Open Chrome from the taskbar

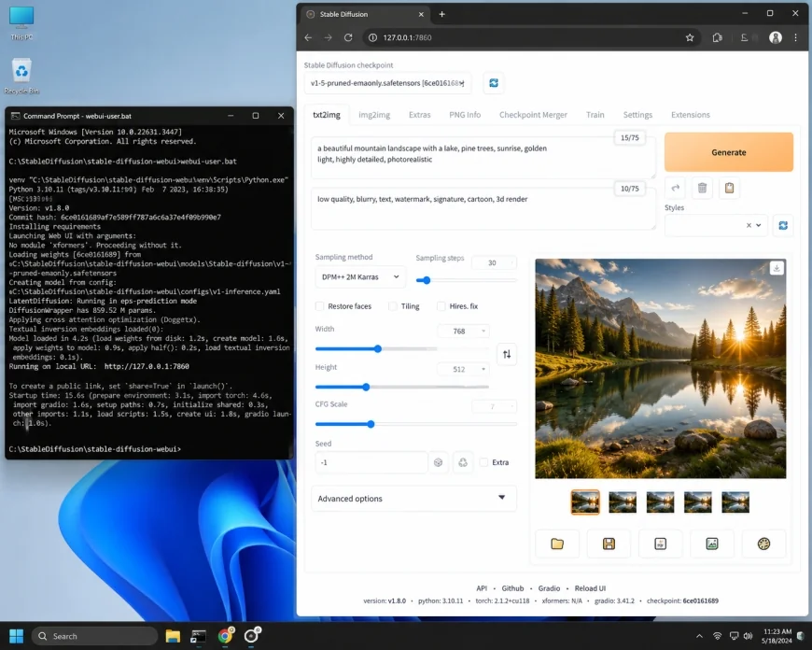point(225,635)
